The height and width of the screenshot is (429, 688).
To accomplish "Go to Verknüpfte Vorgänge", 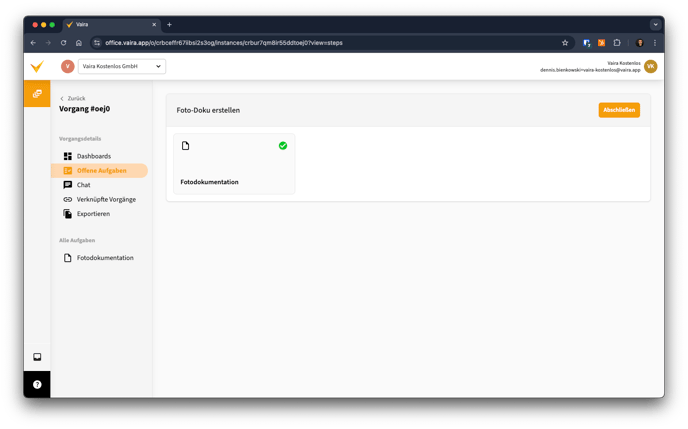I will [105, 199].
